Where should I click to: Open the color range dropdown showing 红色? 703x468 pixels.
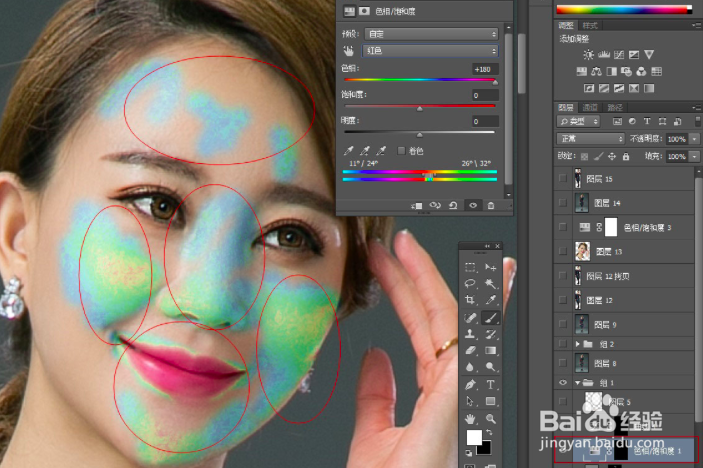(430, 51)
